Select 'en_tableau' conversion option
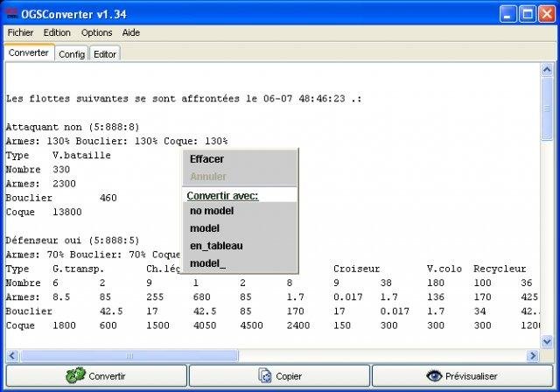 (x=240, y=246)
